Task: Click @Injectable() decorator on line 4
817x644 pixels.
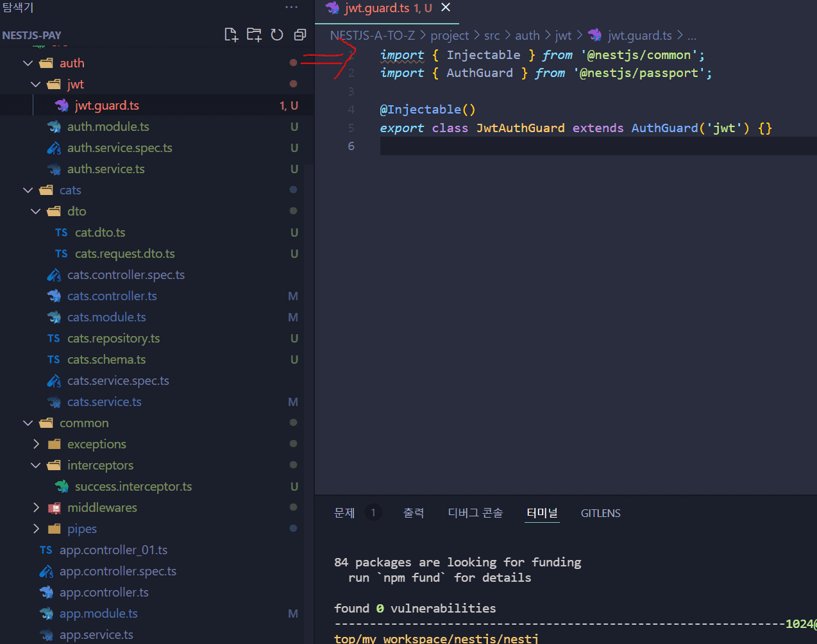Action: [x=428, y=110]
